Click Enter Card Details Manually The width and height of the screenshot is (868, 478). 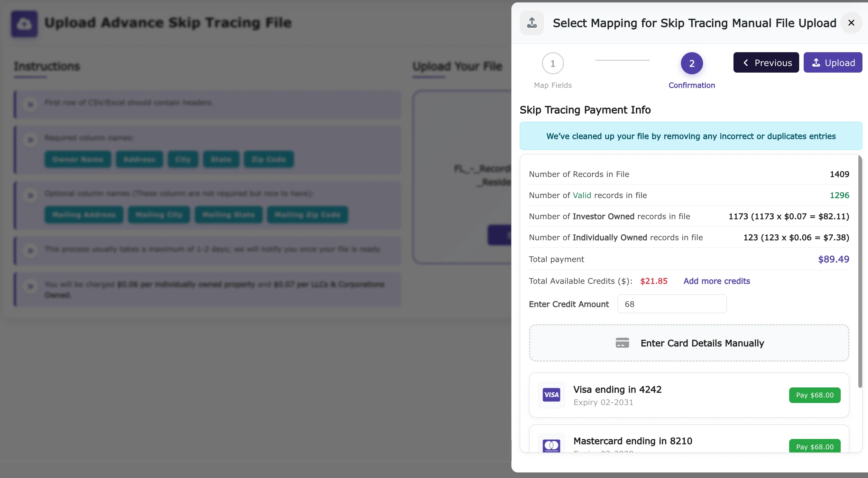coord(689,343)
